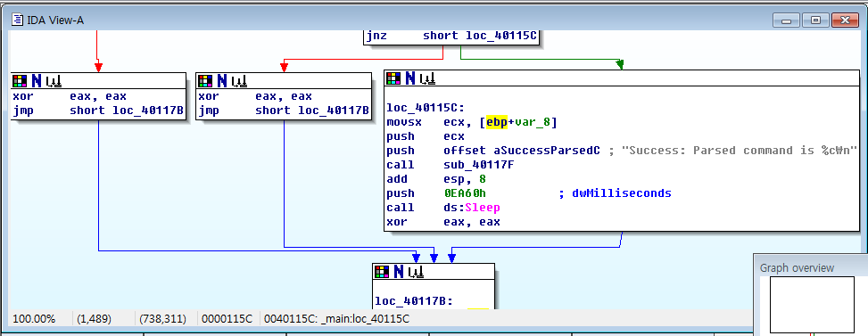868x336 pixels.
Task: Close the IDA View-A window
Action: tap(846, 20)
